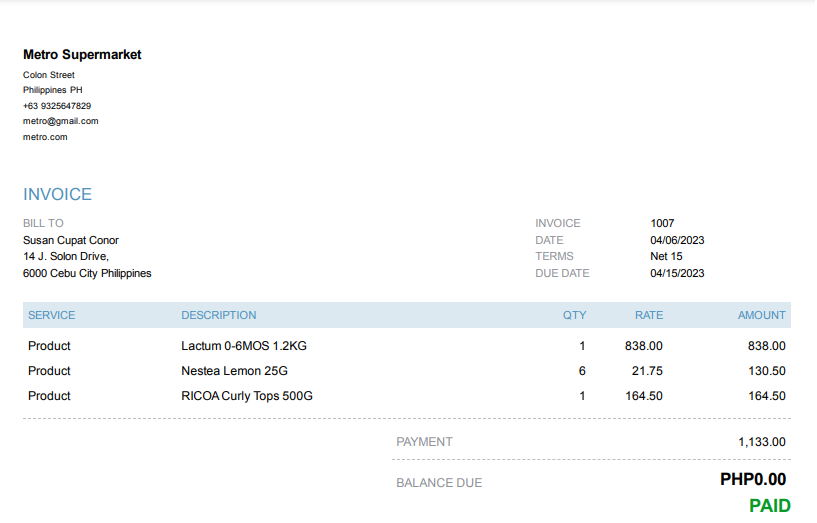
Task: Click the Philippines PH address line
Action: point(53,90)
